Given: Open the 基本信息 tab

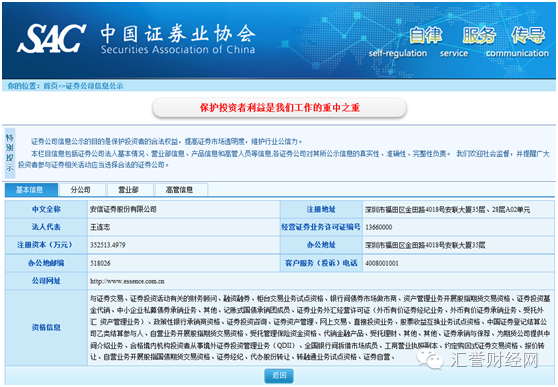Looking at the screenshot, I should click(x=31, y=190).
